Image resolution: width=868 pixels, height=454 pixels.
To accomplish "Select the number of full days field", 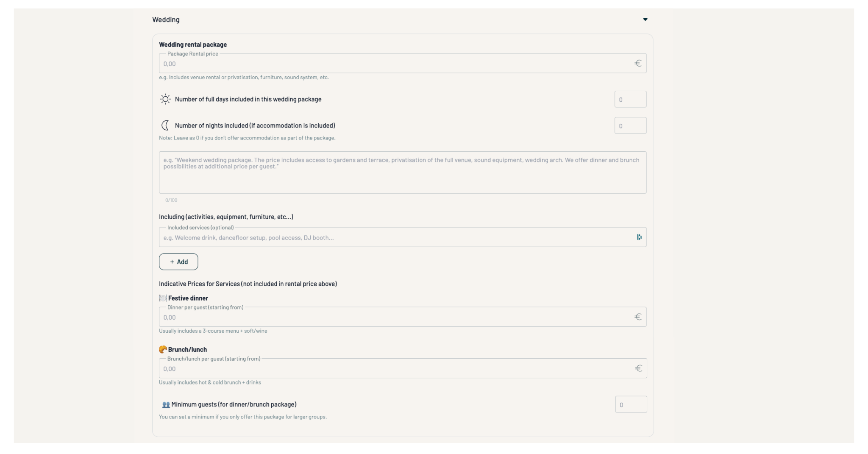I will 630,100.
